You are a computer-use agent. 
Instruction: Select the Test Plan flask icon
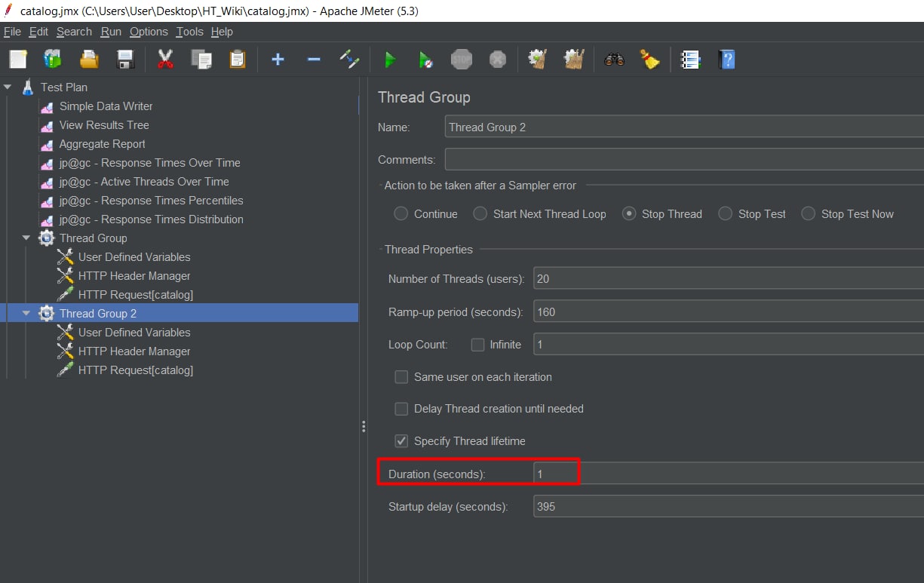(28, 87)
